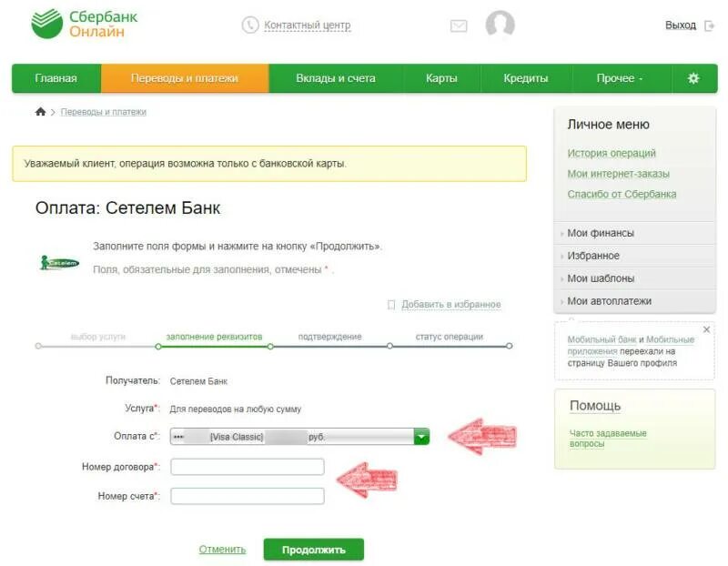Click the add-to-favorites icon
This screenshot has height=566, width=728.
[x=391, y=305]
